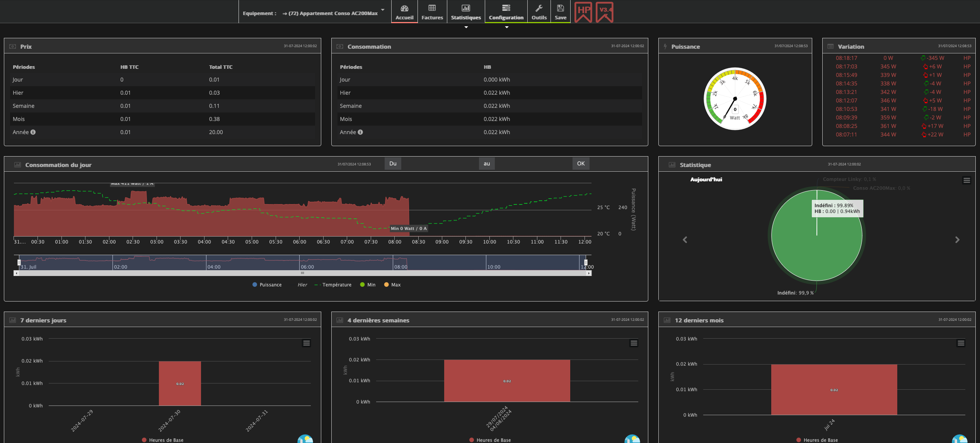Open the Factures tab
The width and height of the screenshot is (980, 443).
coord(432,12)
